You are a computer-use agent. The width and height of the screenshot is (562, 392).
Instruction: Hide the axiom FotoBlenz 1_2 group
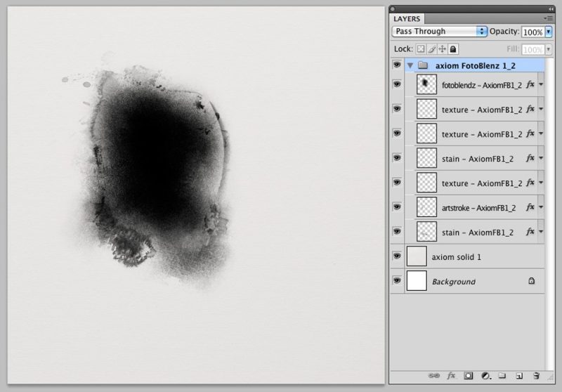coord(397,65)
